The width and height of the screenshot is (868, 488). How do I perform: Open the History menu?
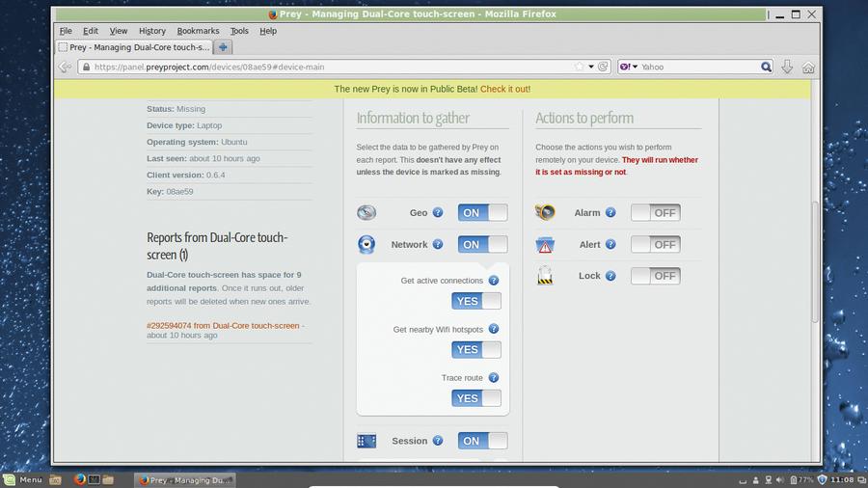click(x=152, y=31)
